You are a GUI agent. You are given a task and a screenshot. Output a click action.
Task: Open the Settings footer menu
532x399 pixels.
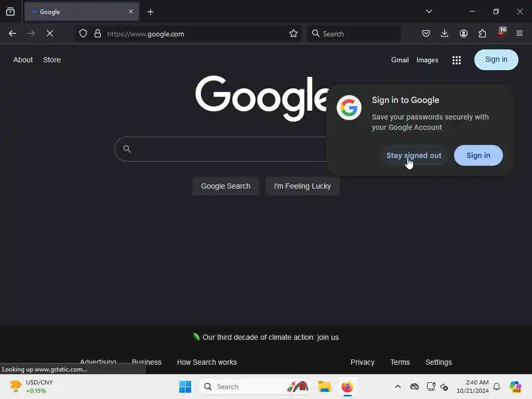[x=438, y=362]
